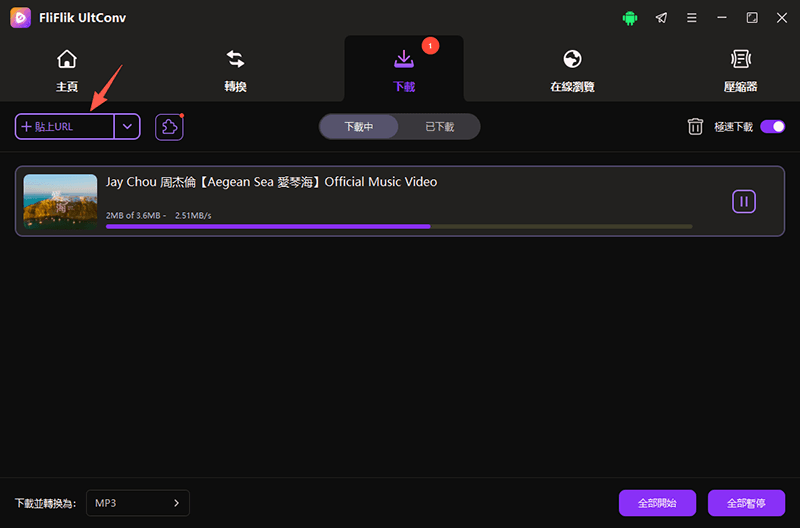Click the 貼上URL button
800x528 pixels.
[64, 127]
